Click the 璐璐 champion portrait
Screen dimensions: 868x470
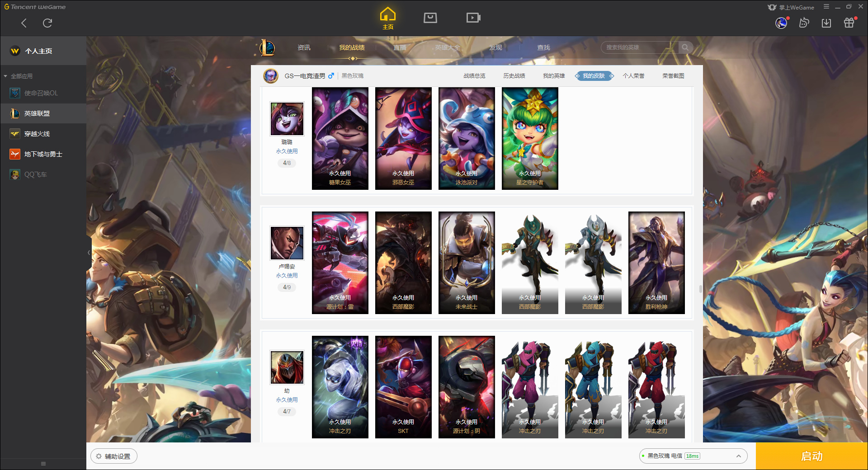click(x=287, y=119)
